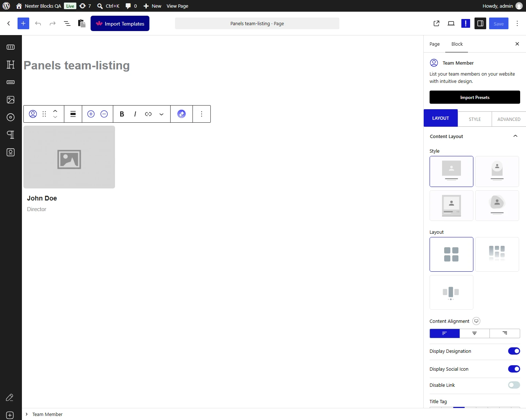Viewport: 526px width, 420px height.
Task: Open View Page link
Action: pyautogui.click(x=178, y=6)
